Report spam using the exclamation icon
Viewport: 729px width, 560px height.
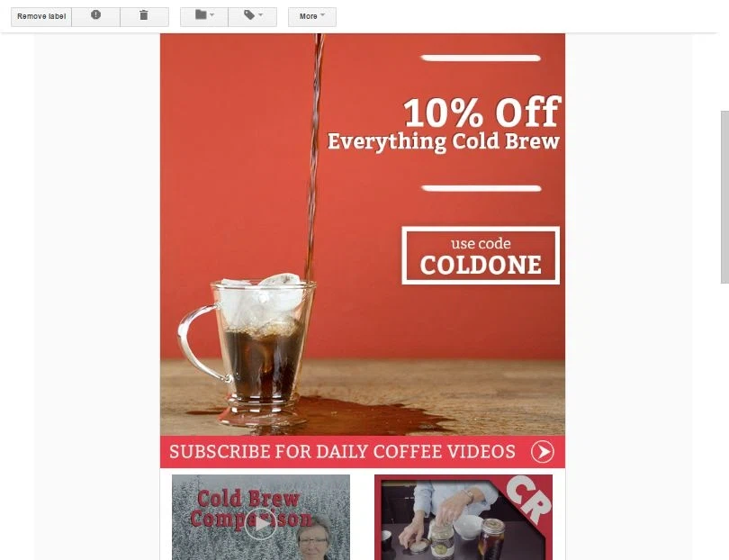95,15
